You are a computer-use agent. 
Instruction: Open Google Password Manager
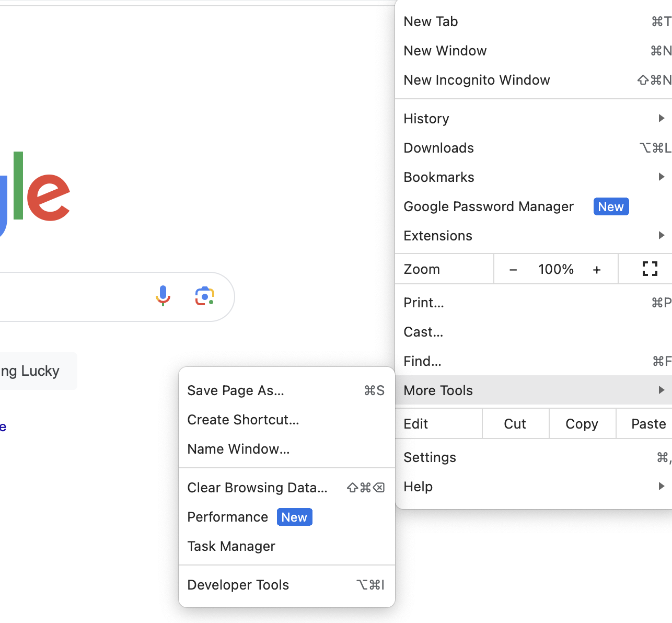(x=489, y=206)
